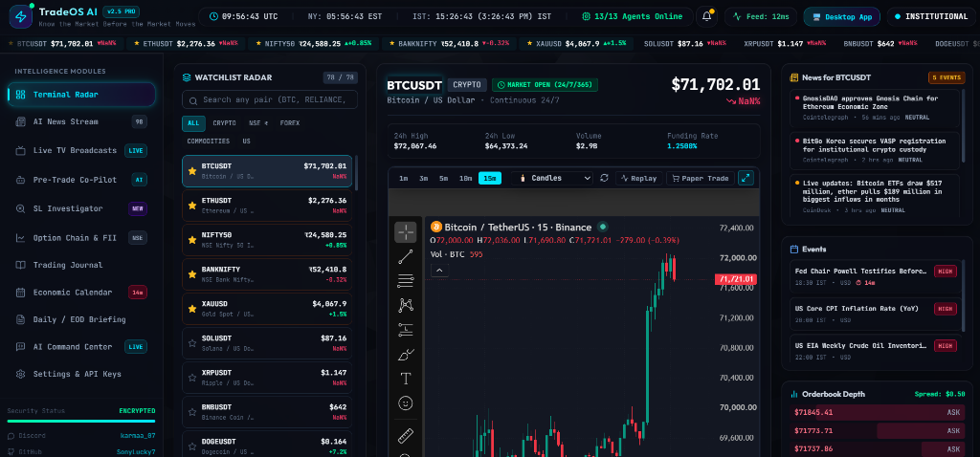This screenshot has width=980, height=457.
Task: Click 13/13 Agents Online status
Action: pyautogui.click(x=632, y=17)
